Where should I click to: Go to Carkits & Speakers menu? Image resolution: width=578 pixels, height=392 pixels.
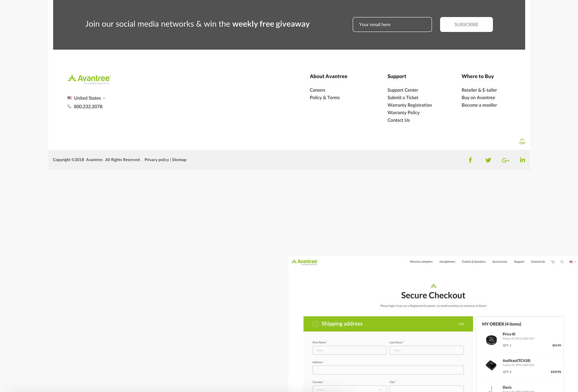point(474,262)
